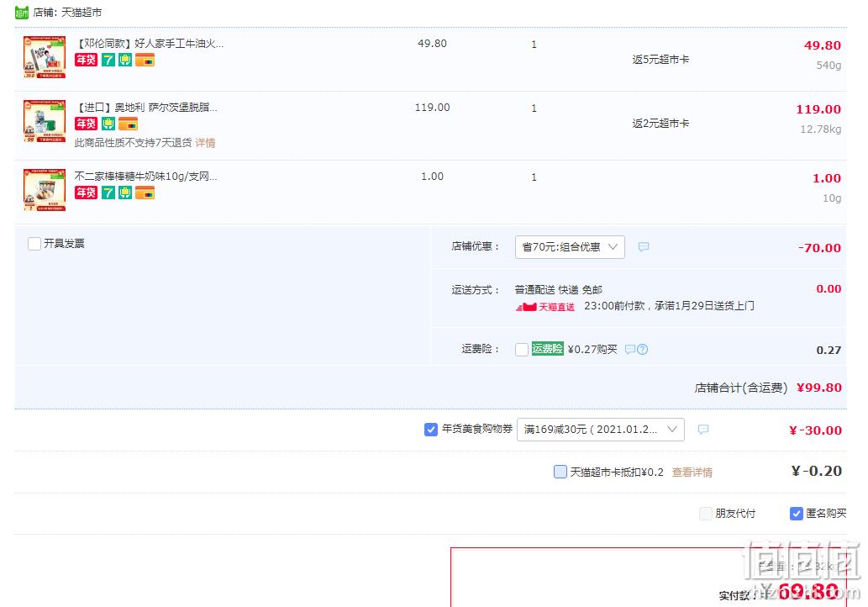Open the 天猫超市 shop name

pyautogui.click(x=82, y=12)
